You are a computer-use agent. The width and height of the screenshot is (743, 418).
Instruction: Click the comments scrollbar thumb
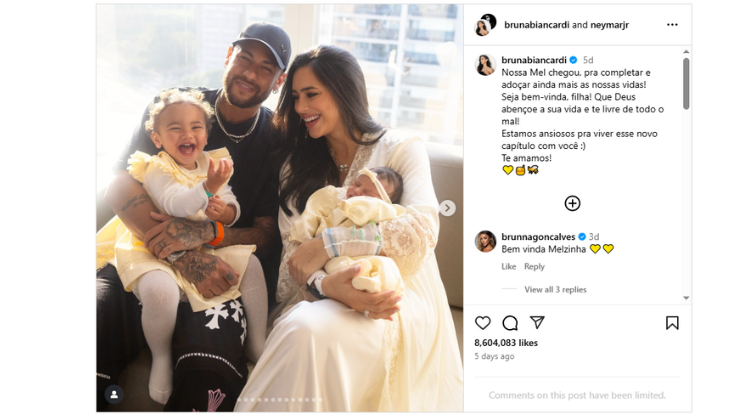coord(686,83)
